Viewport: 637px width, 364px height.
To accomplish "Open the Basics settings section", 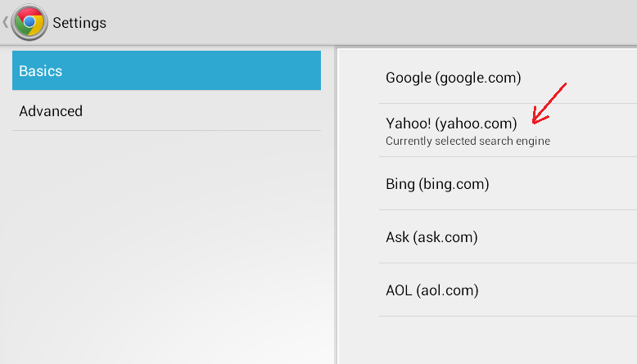I will click(x=166, y=70).
